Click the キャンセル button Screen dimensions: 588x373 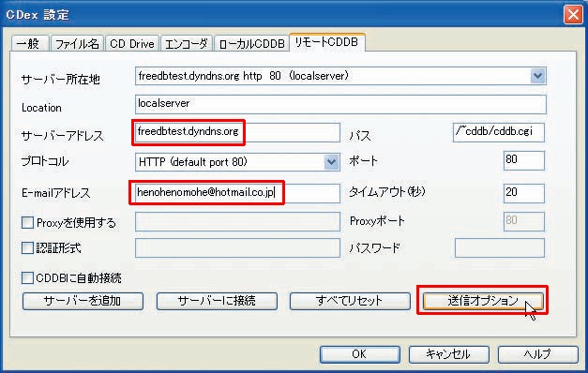point(448,354)
